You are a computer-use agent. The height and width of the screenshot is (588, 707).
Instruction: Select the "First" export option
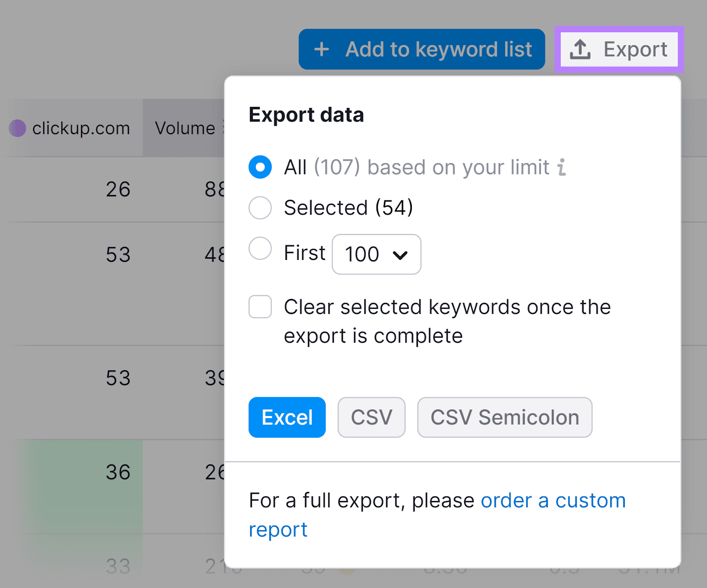[260, 249]
